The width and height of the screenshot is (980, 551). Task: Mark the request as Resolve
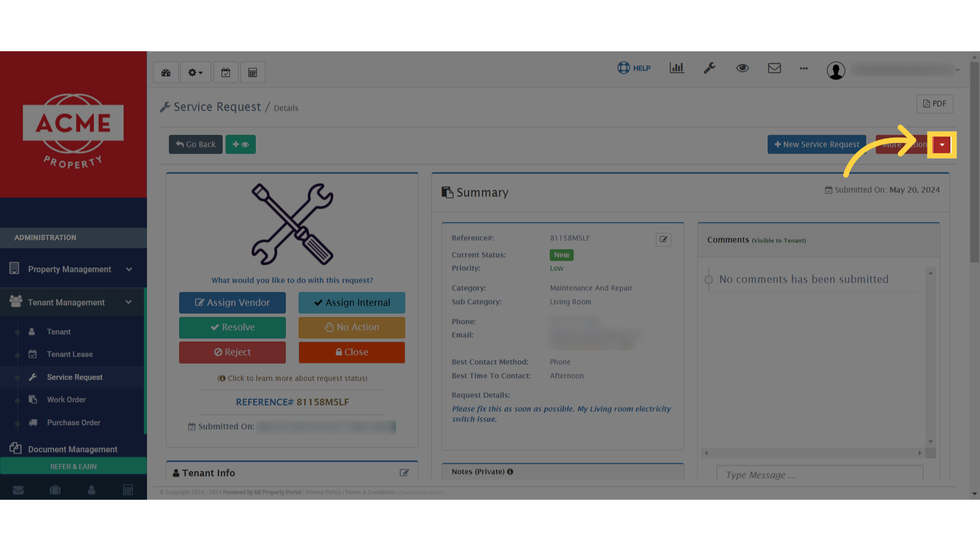coord(232,328)
